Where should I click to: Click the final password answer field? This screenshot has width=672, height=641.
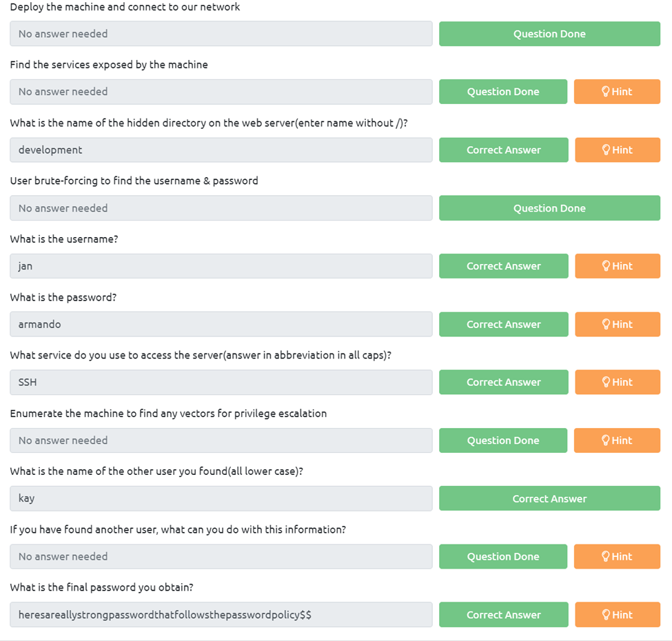pyautogui.click(x=221, y=615)
